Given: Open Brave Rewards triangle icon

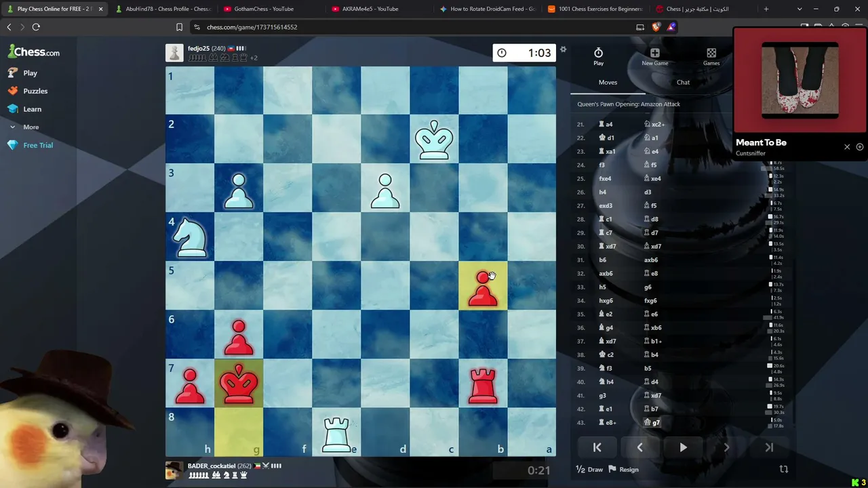Looking at the screenshot, I should tap(671, 27).
